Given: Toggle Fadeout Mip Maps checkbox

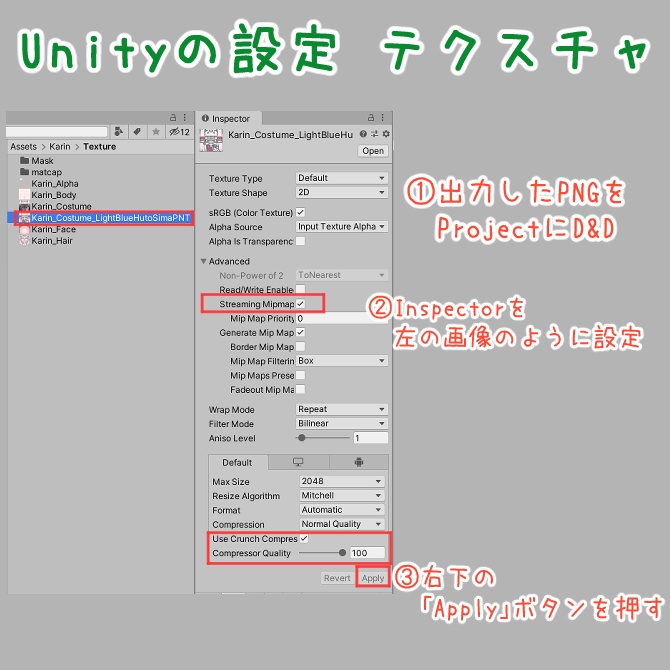Looking at the screenshot, I should (300, 389).
